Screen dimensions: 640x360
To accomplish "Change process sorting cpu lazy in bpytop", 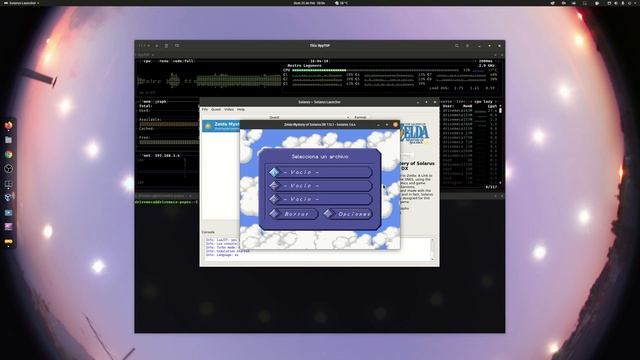I will (x=484, y=102).
